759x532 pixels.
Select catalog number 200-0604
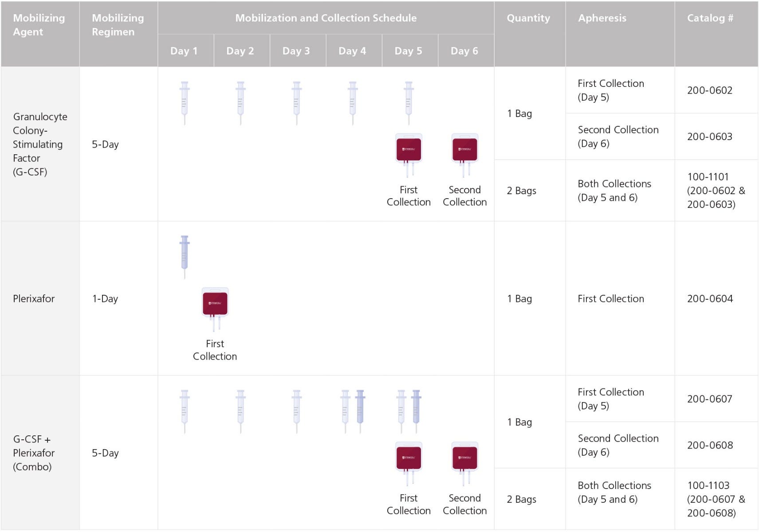click(x=710, y=299)
